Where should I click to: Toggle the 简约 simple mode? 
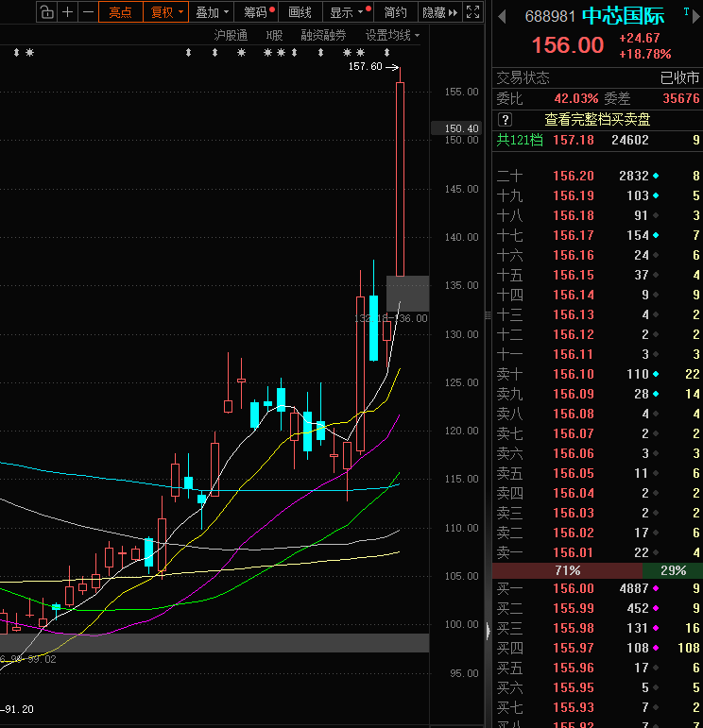tap(395, 12)
